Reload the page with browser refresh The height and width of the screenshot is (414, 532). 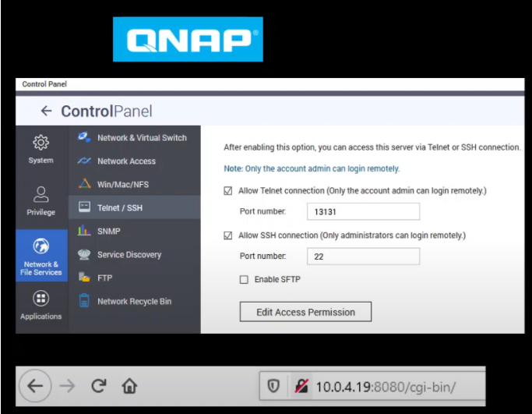click(99, 385)
